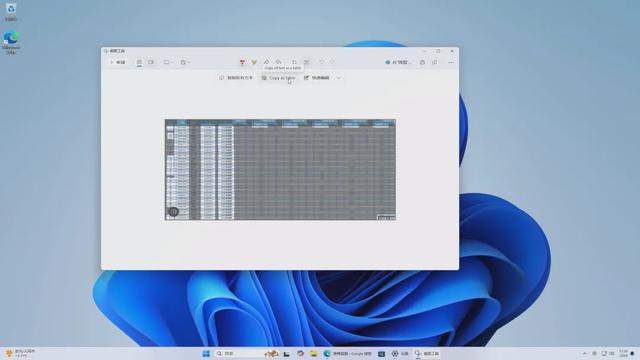Open snip with Edit in Paint button
The width and height of the screenshot is (640, 360).
click(x=398, y=62)
